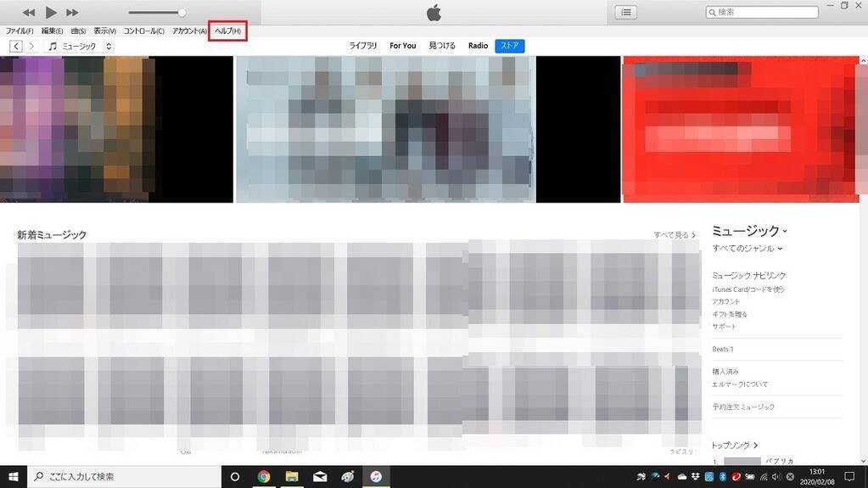Click the ギフトを贈る link
Viewport: 868px width, 488px height.
click(x=730, y=314)
